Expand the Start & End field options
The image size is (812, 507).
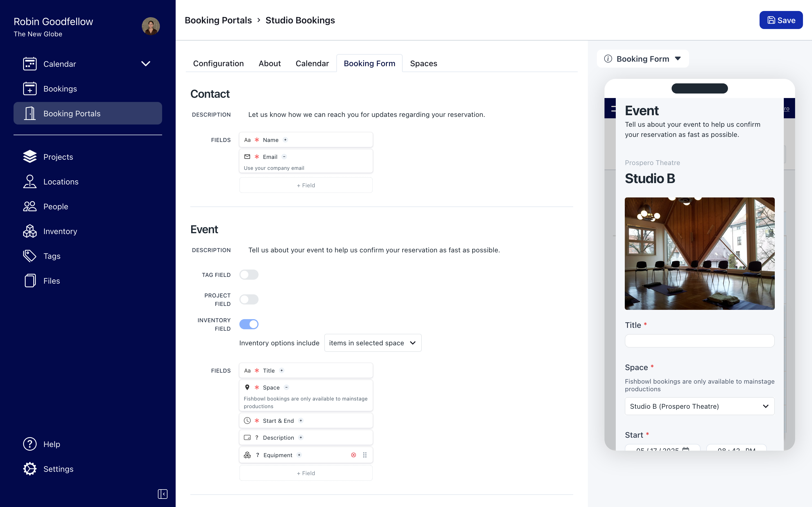point(301,421)
